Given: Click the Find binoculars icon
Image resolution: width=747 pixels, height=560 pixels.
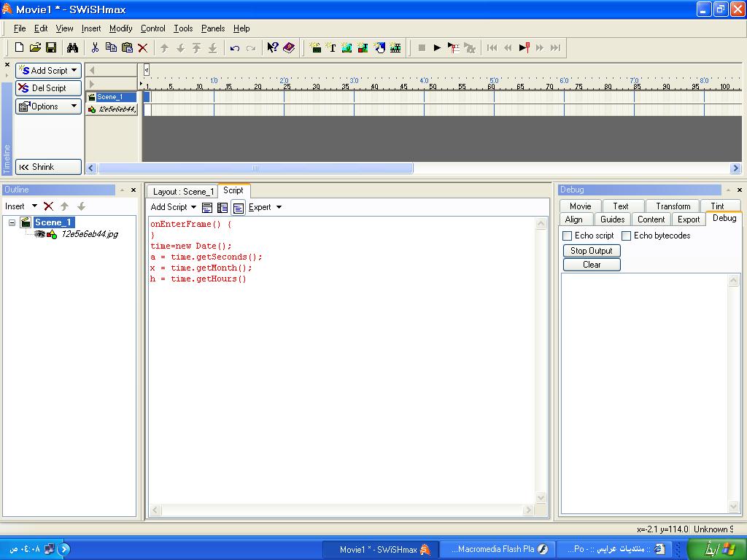Looking at the screenshot, I should [x=72, y=48].
